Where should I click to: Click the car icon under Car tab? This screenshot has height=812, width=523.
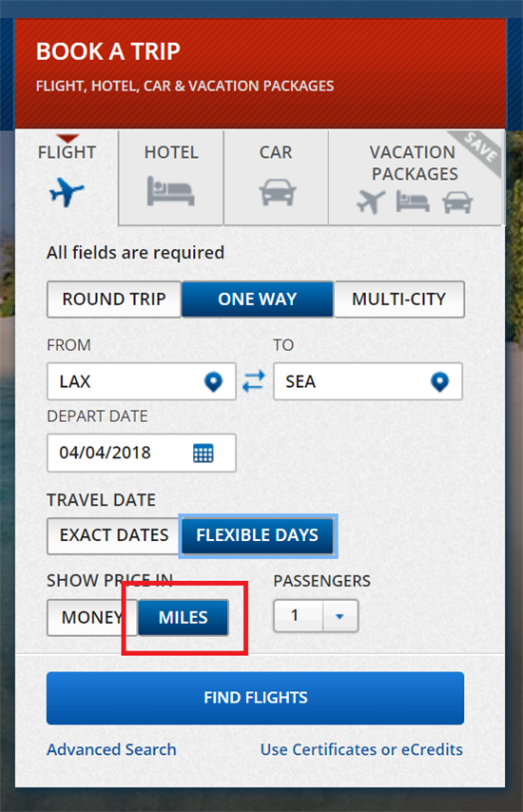point(278,192)
